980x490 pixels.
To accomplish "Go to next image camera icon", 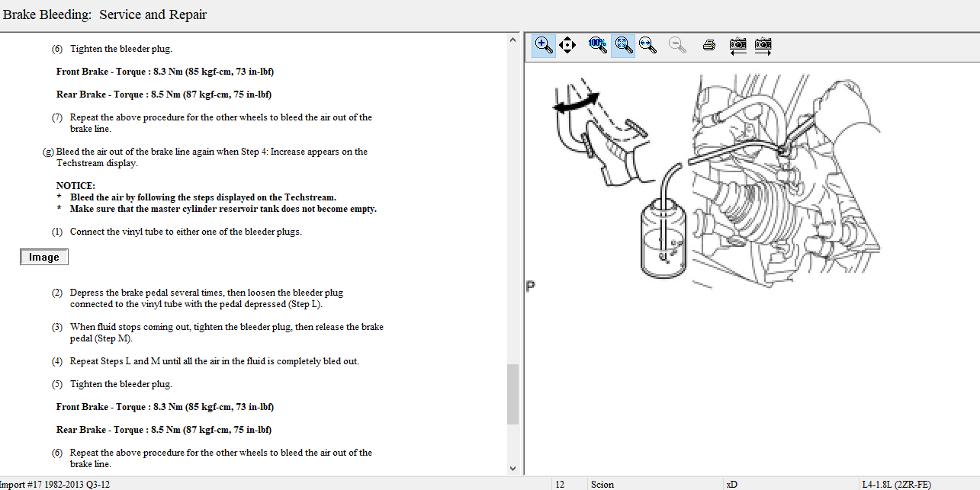I will [x=763, y=45].
